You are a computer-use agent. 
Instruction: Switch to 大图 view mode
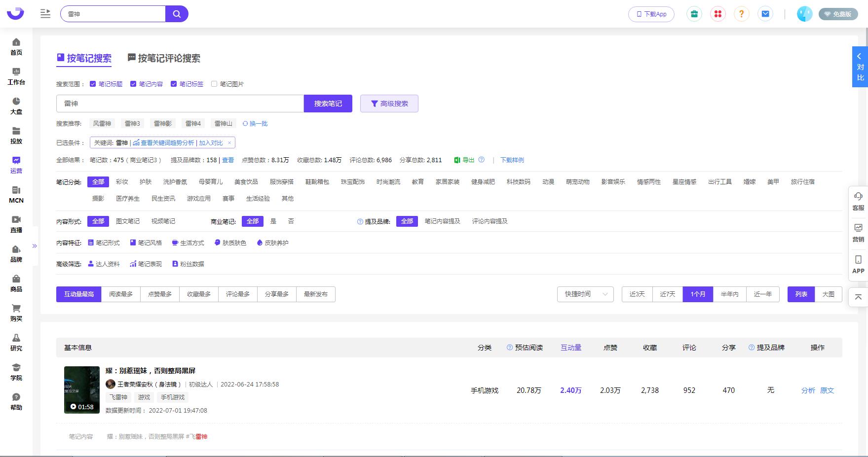tap(829, 294)
